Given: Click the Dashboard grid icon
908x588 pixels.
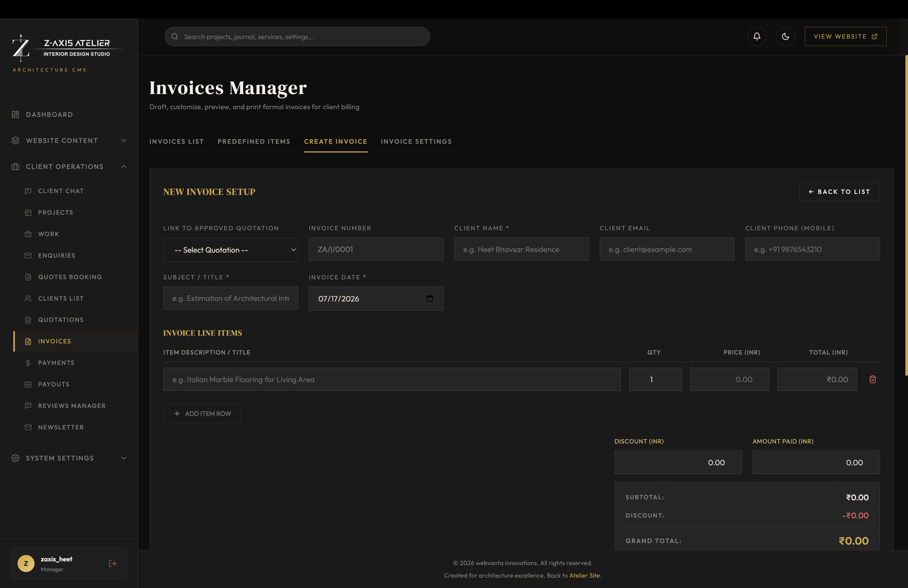Looking at the screenshot, I should (15, 115).
